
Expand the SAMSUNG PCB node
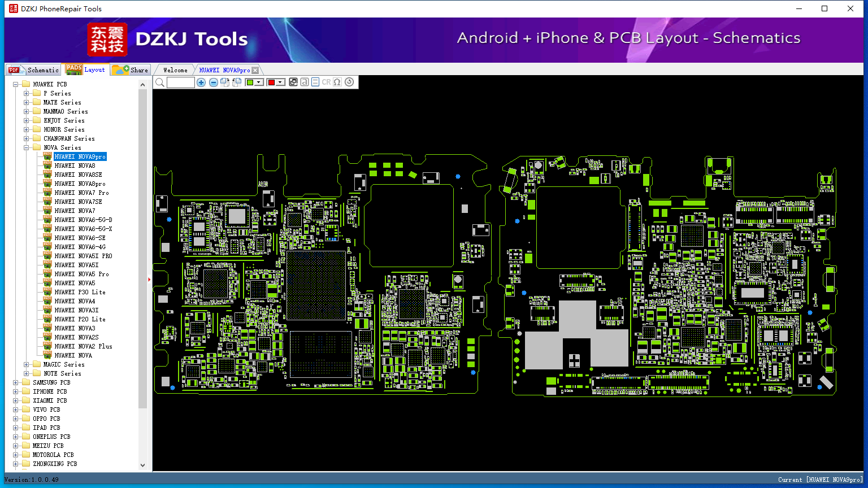16,383
